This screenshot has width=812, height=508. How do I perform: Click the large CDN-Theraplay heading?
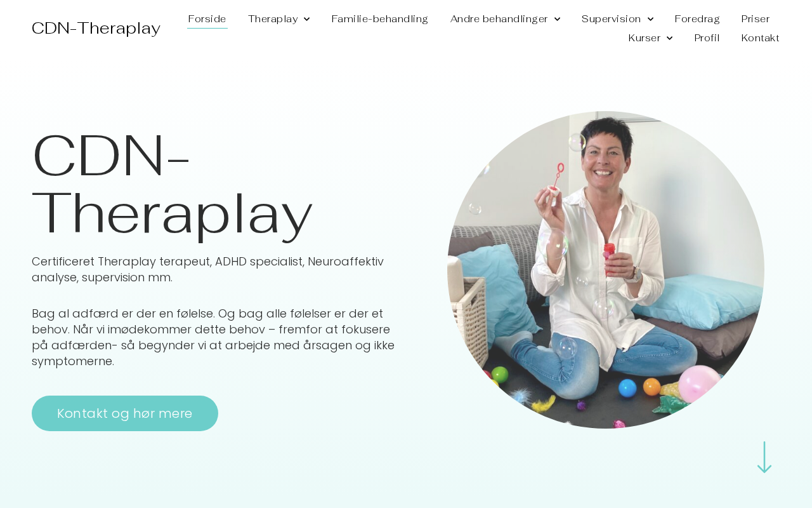pos(173,184)
